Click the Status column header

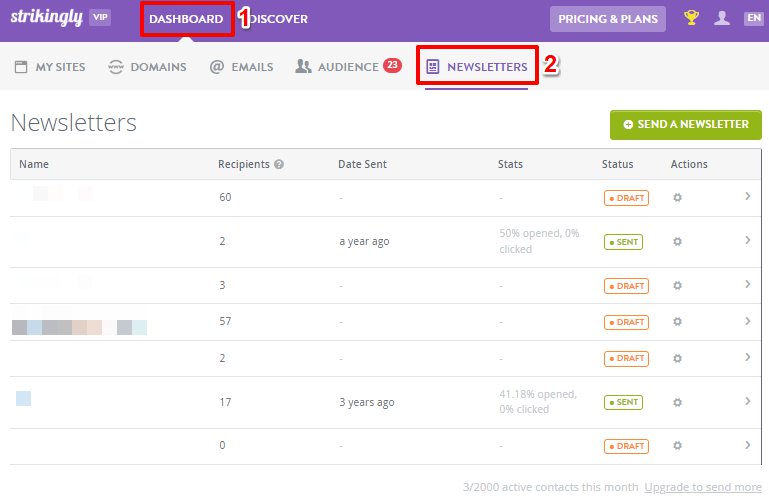(617, 164)
